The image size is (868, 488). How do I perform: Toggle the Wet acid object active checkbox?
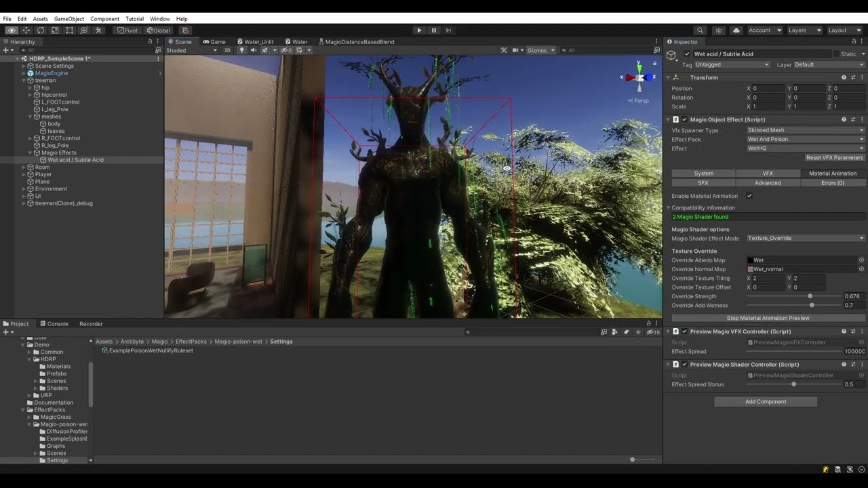pos(688,54)
